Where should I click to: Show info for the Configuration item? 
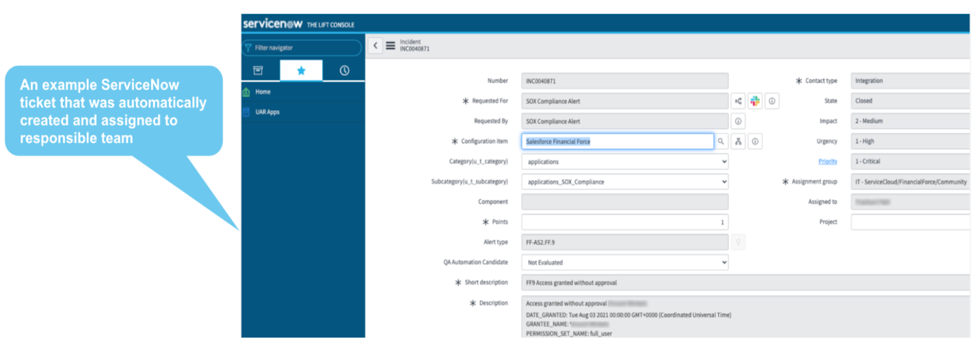pos(755,141)
